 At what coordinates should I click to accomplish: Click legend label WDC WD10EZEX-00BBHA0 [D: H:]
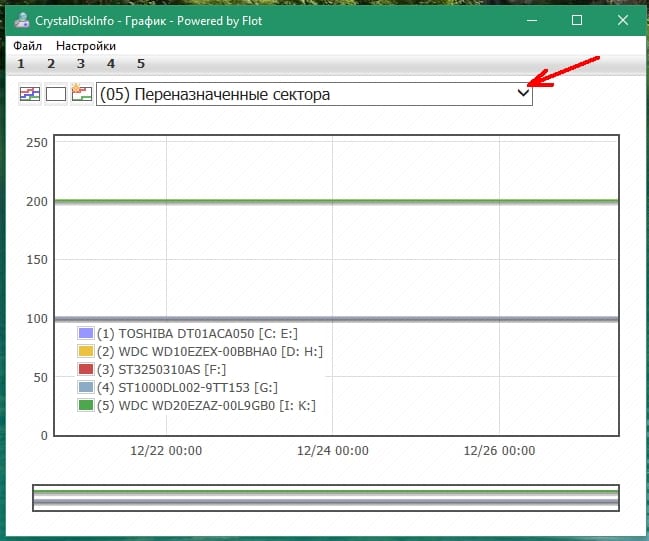pyautogui.click(x=210, y=352)
